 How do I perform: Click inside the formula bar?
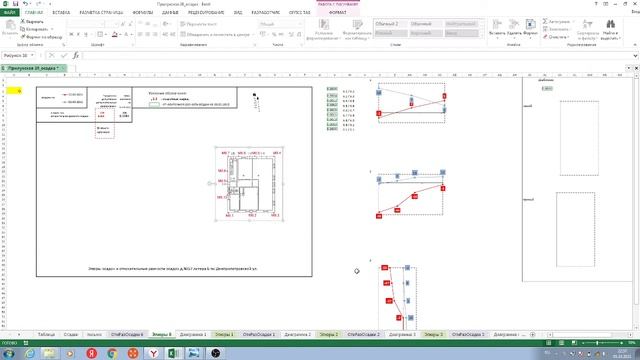357,55
